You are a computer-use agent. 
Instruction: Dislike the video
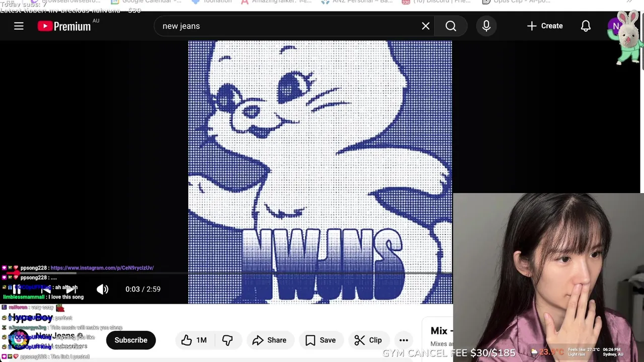tap(227, 340)
